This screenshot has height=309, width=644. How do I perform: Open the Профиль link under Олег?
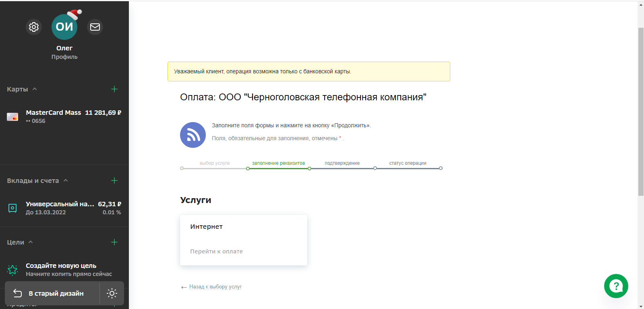[x=64, y=57]
